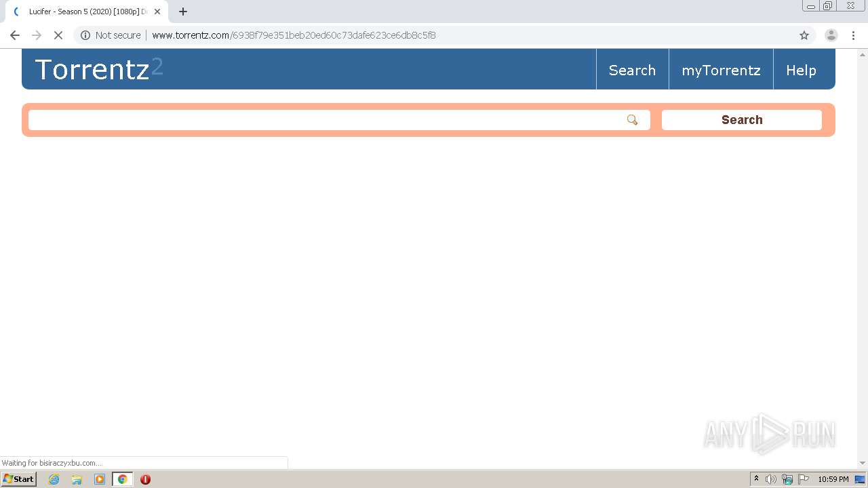Click the show desktop button
Viewport: 868px width, 488px height.
click(861, 479)
